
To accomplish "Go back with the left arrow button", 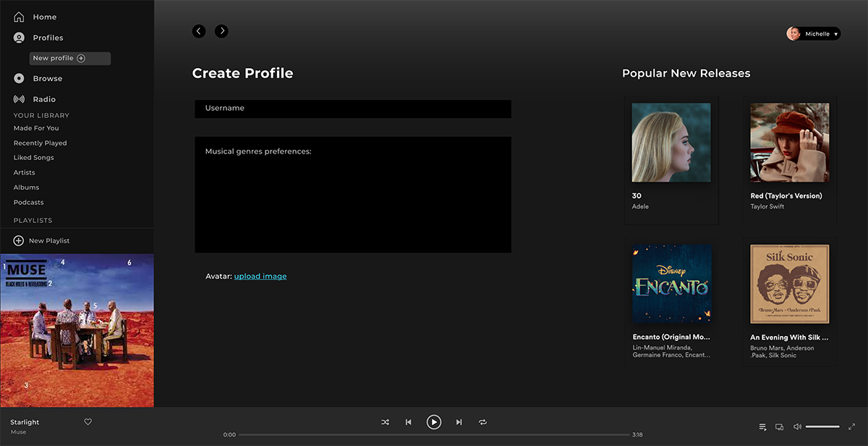I will click(199, 31).
